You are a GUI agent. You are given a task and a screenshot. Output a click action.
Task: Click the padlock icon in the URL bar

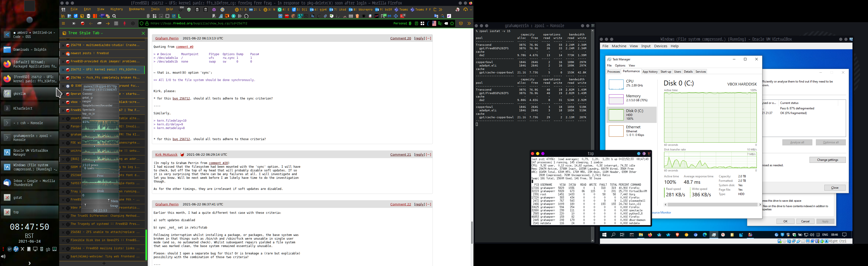(147, 24)
